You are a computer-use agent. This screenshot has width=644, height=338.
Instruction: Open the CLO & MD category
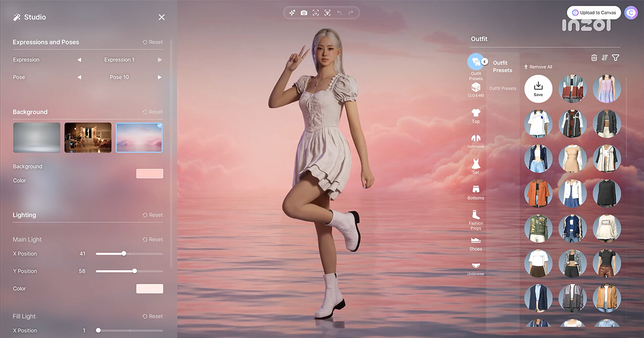[x=475, y=89]
